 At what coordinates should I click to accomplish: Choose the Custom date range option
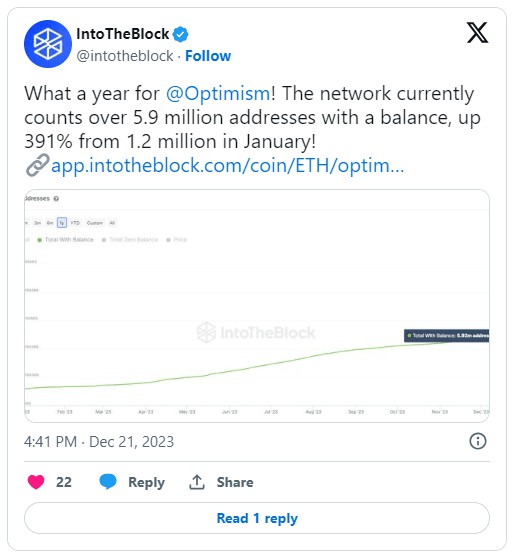pos(95,223)
